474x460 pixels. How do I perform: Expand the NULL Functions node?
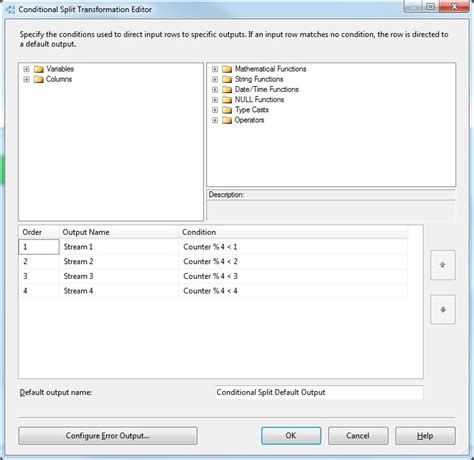tap(215, 100)
